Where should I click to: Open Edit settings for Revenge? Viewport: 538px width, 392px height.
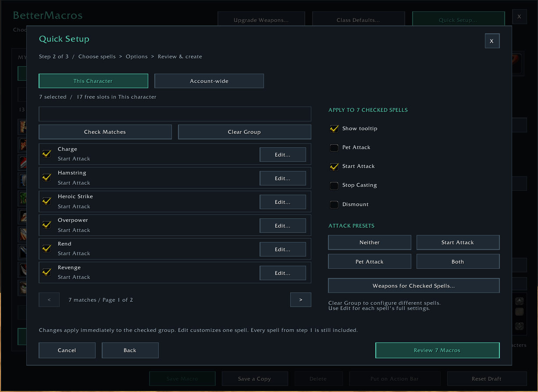[283, 273]
